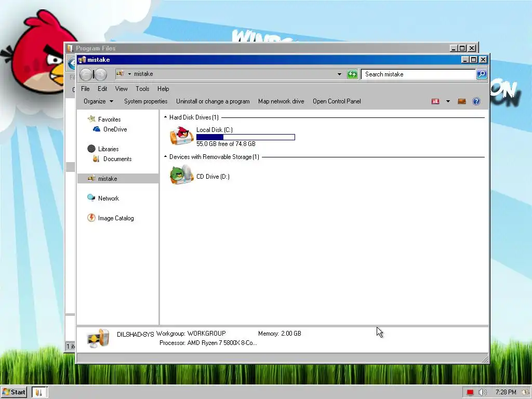Collapse the Hard Disk Drives group
532x399 pixels.
point(165,117)
